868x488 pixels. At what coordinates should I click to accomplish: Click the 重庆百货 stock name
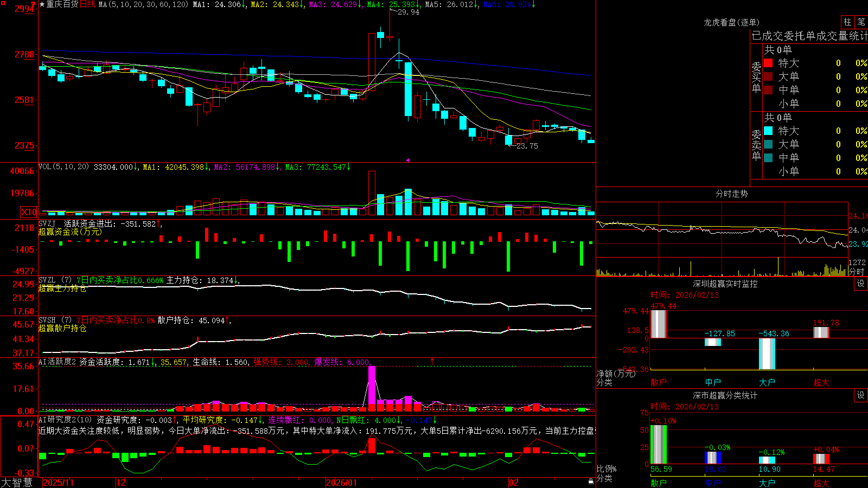(x=62, y=4)
